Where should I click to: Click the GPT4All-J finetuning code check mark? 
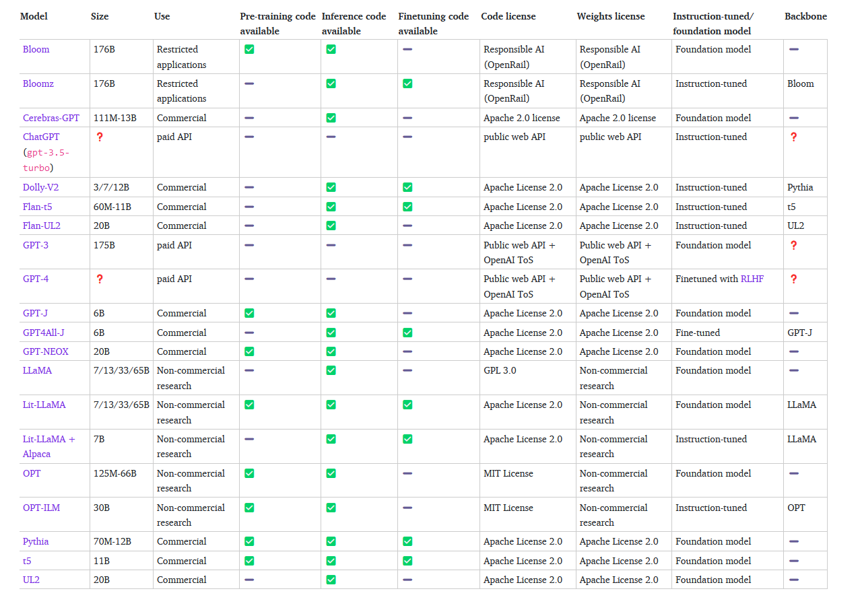point(407,333)
